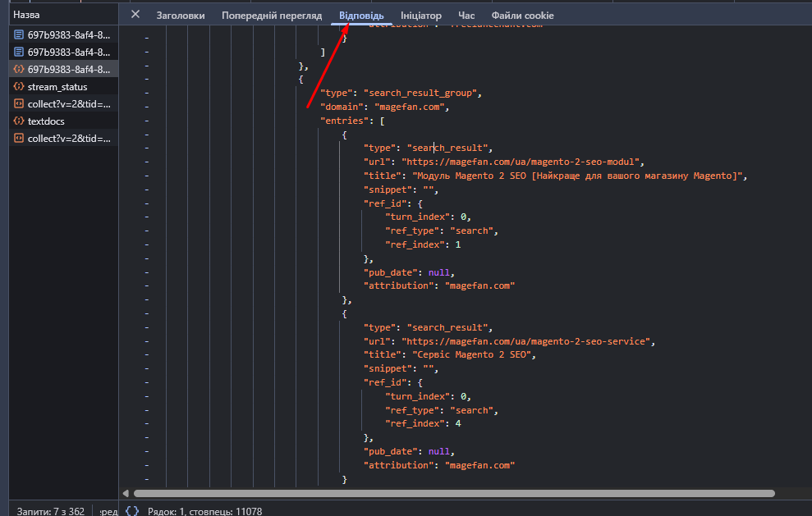Image resolution: width=812 pixels, height=516 pixels.
Task: Go to the Ініціатор tab
Action: tap(421, 16)
